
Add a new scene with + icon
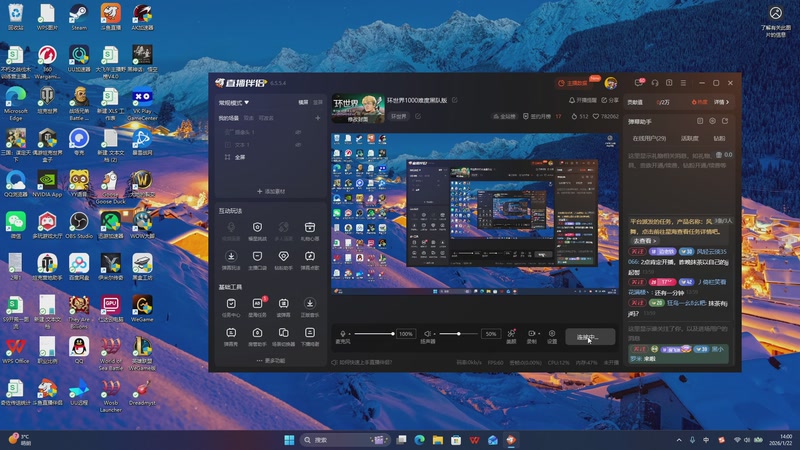(317, 118)
